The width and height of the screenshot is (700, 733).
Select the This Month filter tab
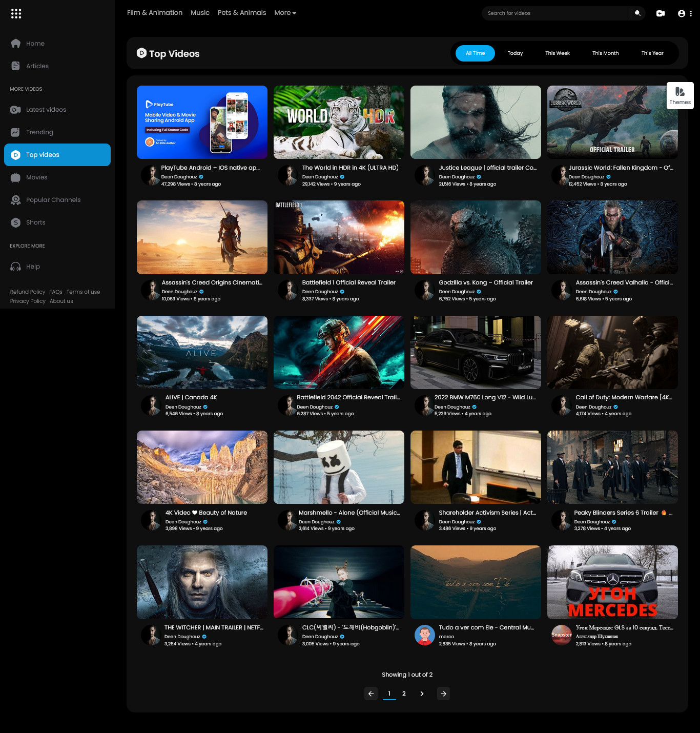pos(605,53)
